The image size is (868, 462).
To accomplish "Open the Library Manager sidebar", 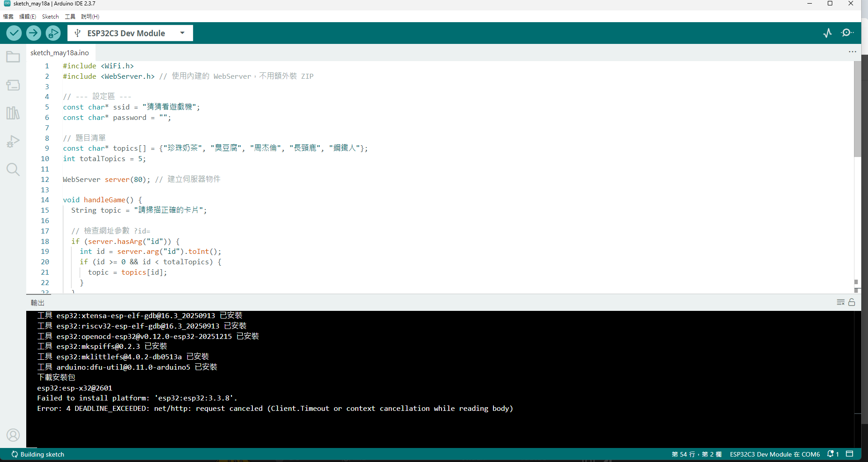I will [13, 113].
